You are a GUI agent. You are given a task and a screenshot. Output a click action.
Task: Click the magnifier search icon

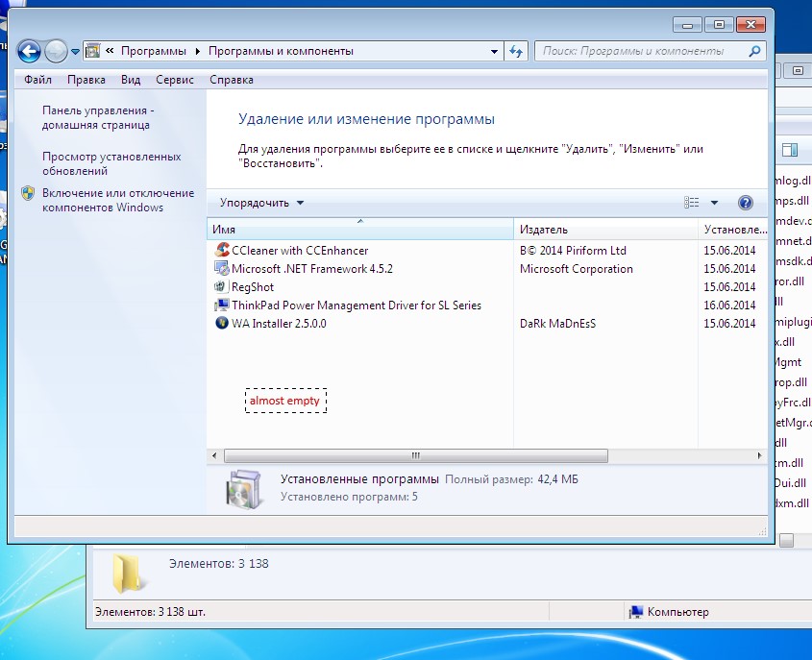click(x=755, y=51)
